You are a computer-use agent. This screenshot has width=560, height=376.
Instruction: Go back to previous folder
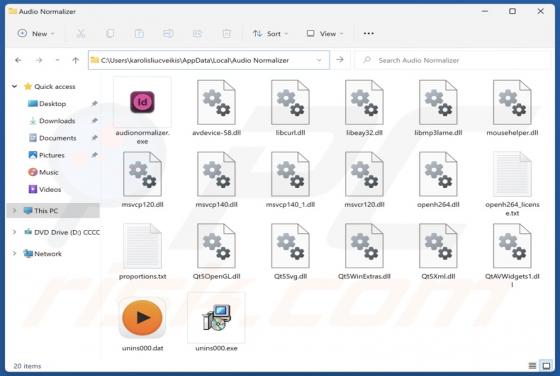click(x=18, y=60)
